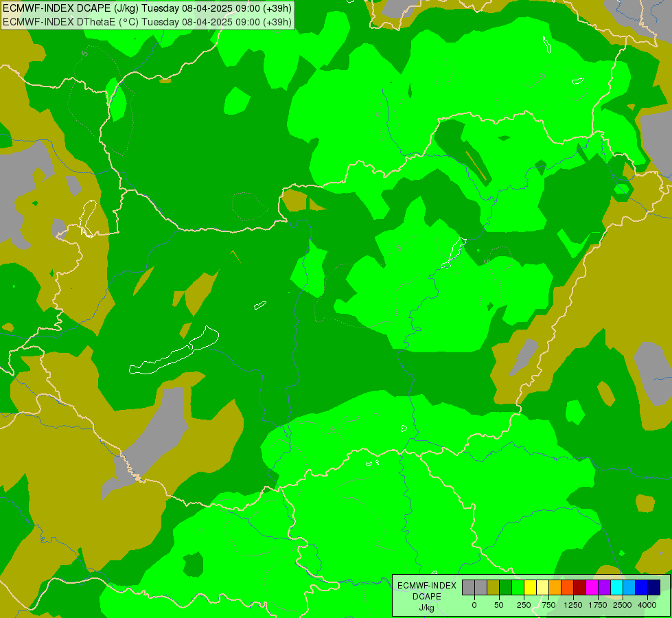Viewport: 672px width, 618px height.
Task: Click the '250' legend scale label
Action: point(524,605)
